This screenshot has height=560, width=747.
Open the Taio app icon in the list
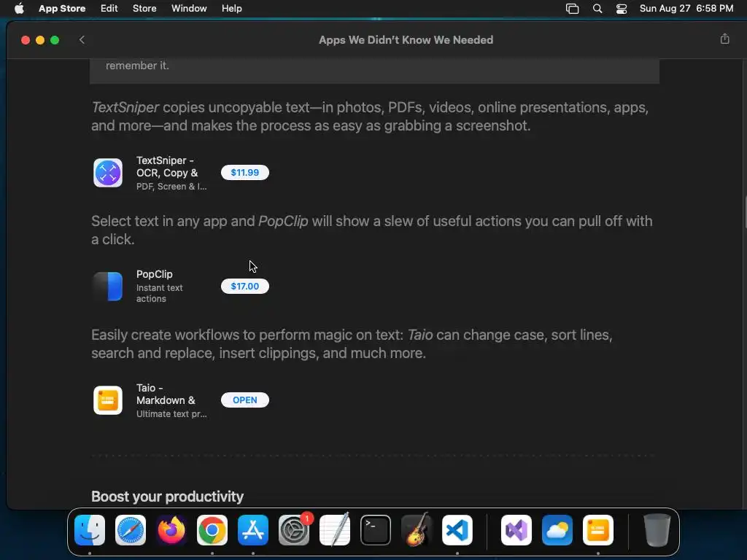pyautogui.click(x=108, y=400)
